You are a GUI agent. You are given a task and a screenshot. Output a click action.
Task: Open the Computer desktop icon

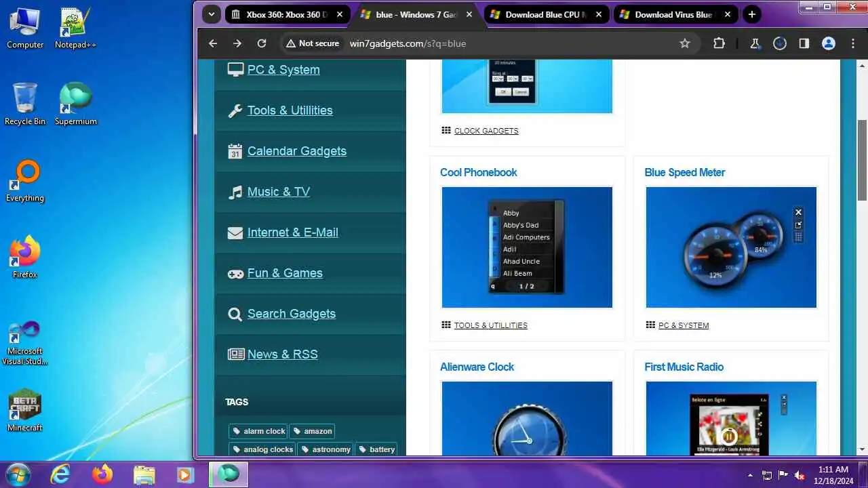click(x=25, y=28)
